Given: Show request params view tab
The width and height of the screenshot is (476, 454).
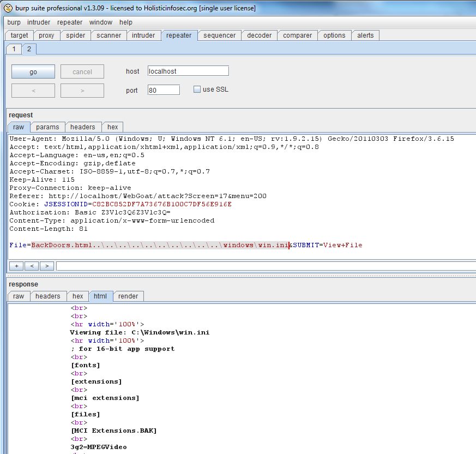Looking at the screenshot, I should coord(47,127).
